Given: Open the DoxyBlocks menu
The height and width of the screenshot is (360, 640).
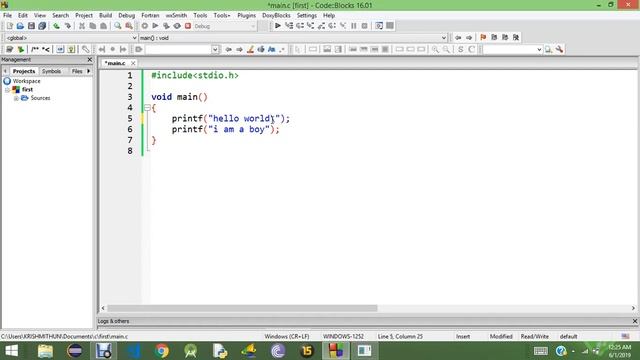Looking at the screenshot, I should coord(276,15).
